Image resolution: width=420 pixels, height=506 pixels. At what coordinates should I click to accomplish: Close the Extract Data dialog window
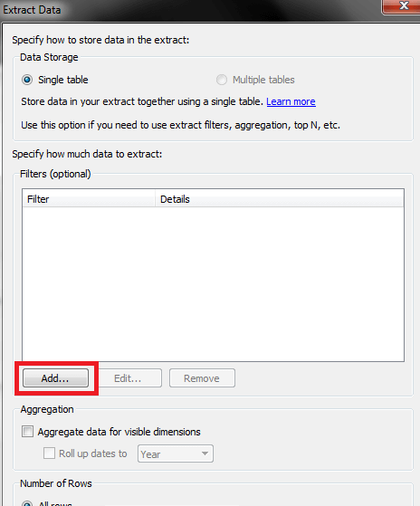pos(401,6)
